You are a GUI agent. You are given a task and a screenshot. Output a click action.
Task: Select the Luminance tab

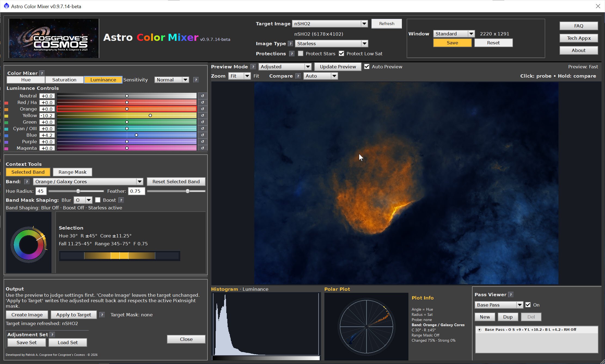(x=103, y=80)
